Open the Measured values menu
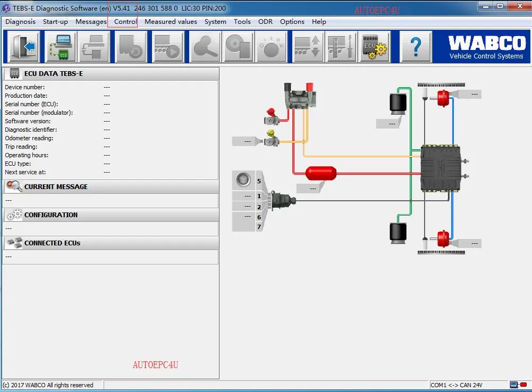532x392 pixels. [x=171, y=22]
